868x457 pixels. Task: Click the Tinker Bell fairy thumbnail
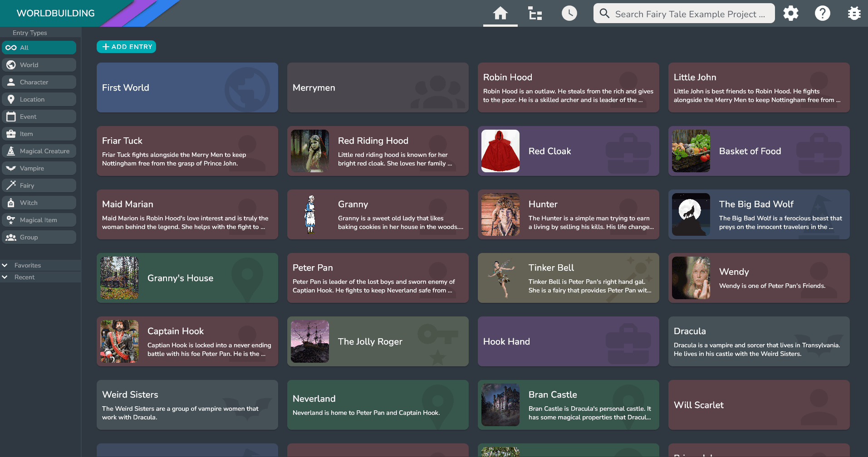(500, 278)
